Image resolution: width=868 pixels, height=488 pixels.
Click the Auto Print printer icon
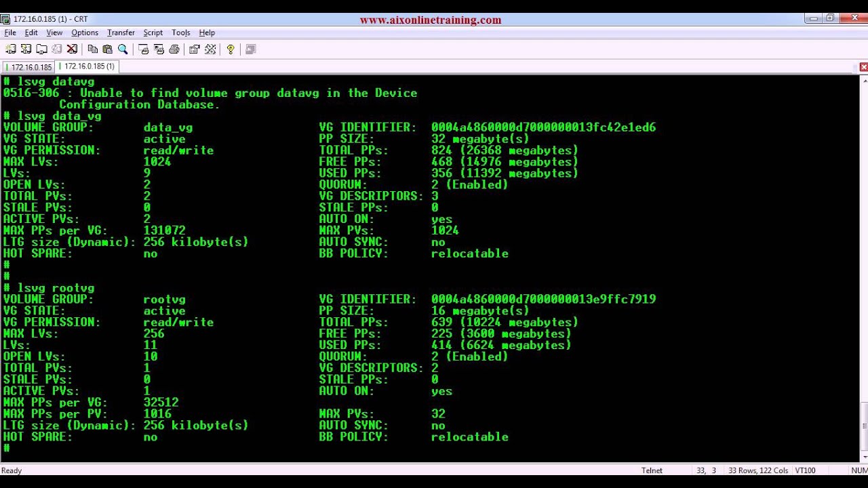[174, 49]
